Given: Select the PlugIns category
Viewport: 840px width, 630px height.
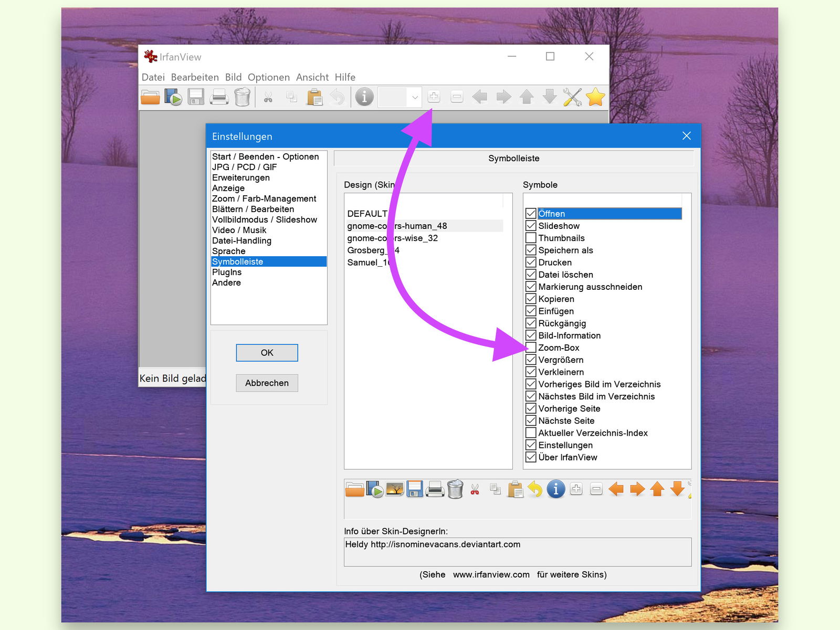Looking at the screenshot, I should (x=227, y=272).
